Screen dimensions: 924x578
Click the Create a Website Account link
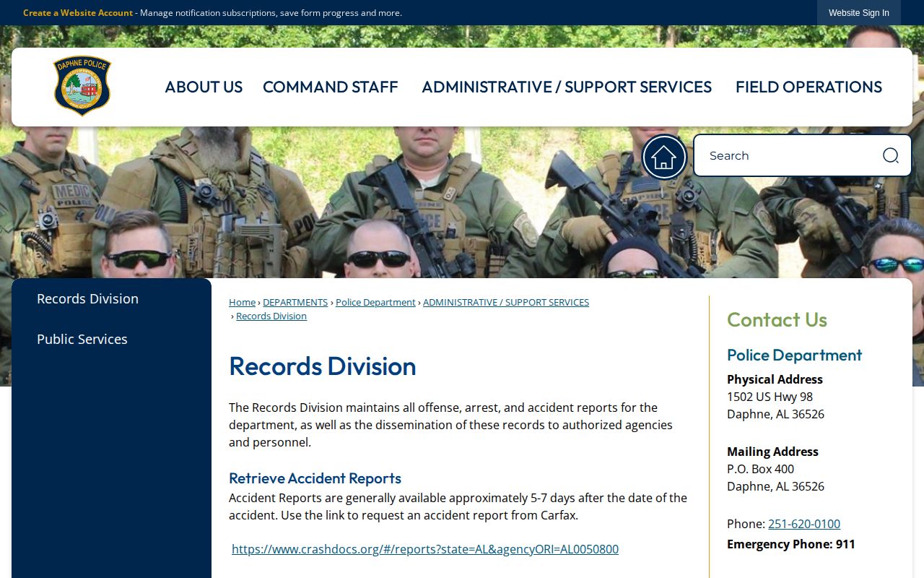click(78, 13)
